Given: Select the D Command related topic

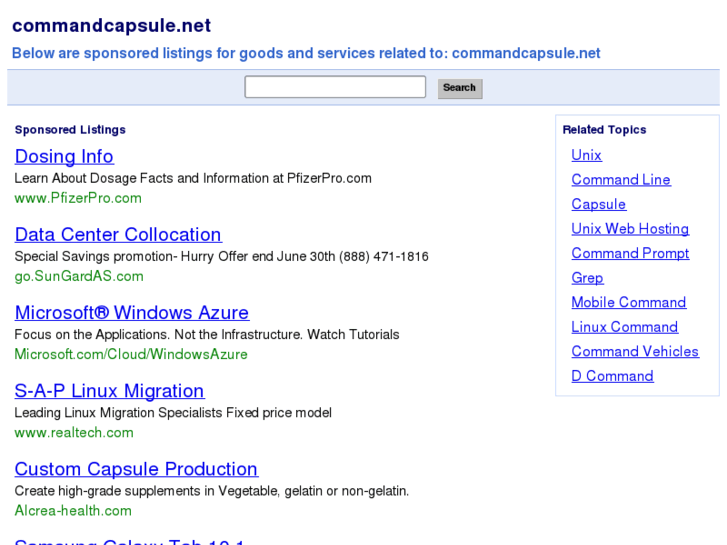Looking at the screenshot, I should [612, 376].
